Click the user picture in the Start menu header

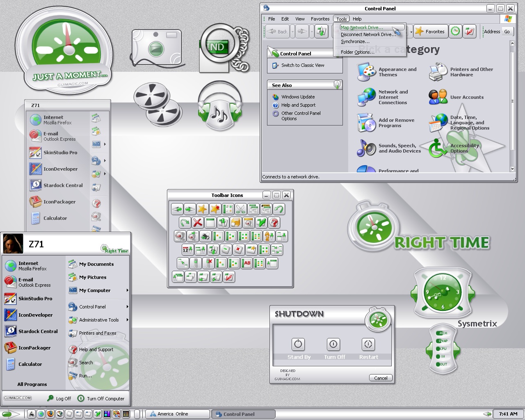click(x=13, y=244)
